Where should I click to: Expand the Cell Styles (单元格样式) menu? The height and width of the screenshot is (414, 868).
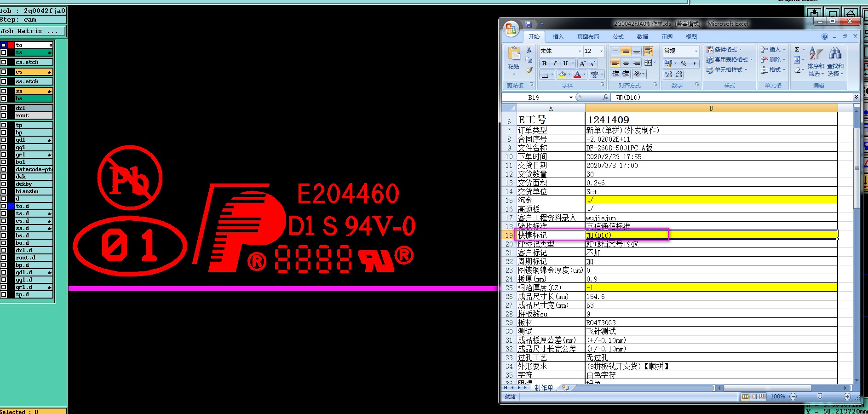click(727, 69)
